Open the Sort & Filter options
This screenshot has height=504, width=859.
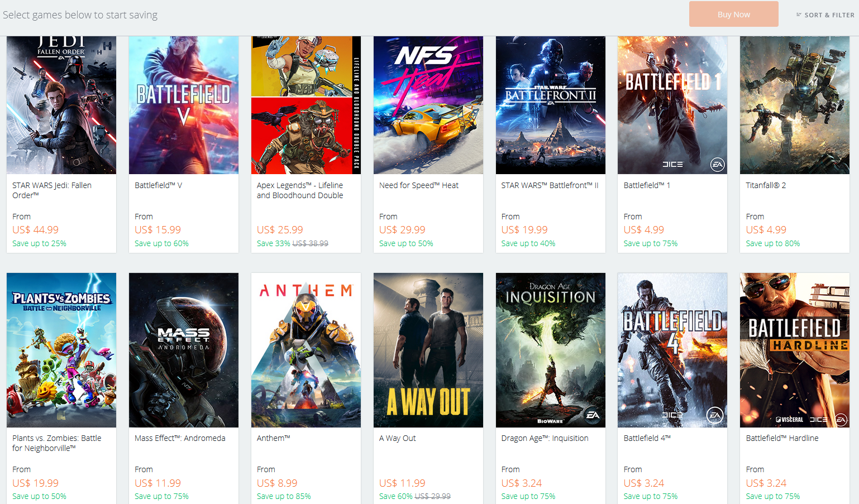(x=825, y=15)
